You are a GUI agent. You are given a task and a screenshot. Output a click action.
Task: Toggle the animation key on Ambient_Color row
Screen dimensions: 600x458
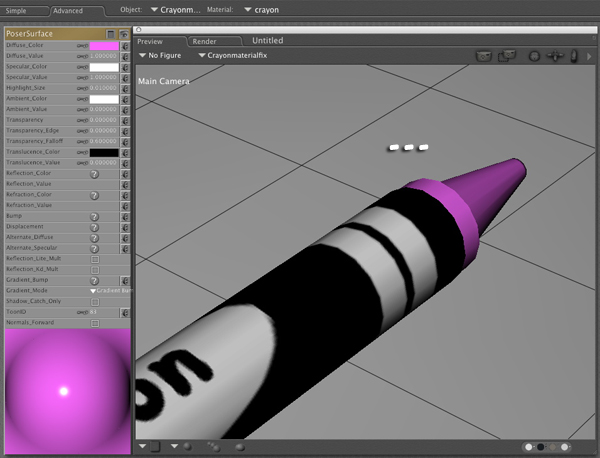[82, 99]
